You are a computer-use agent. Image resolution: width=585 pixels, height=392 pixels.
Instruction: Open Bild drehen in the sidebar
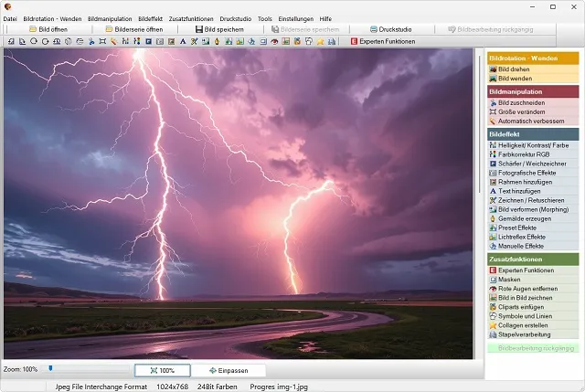coord(516,69)
